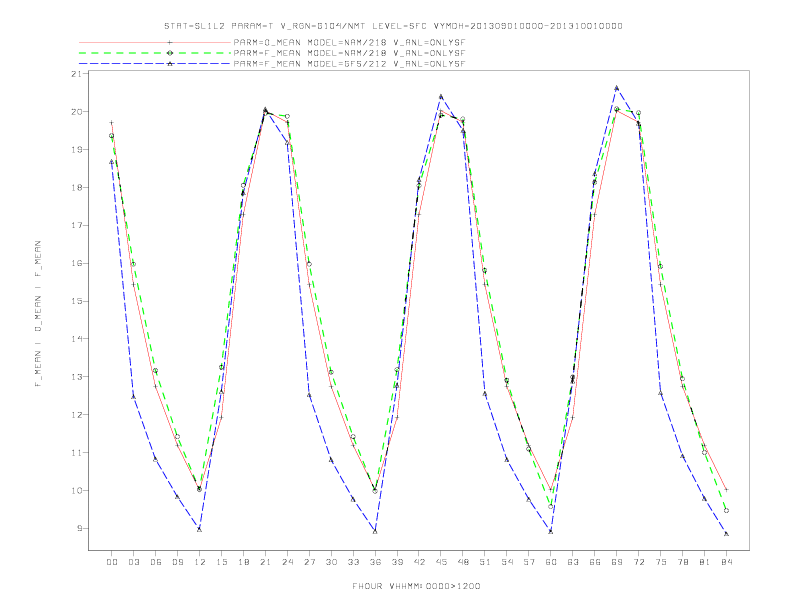Screen dimensions: 792x612
Task: Click the x-axis title FHOUR VHHMM:0000>1200
Action: 416,586
